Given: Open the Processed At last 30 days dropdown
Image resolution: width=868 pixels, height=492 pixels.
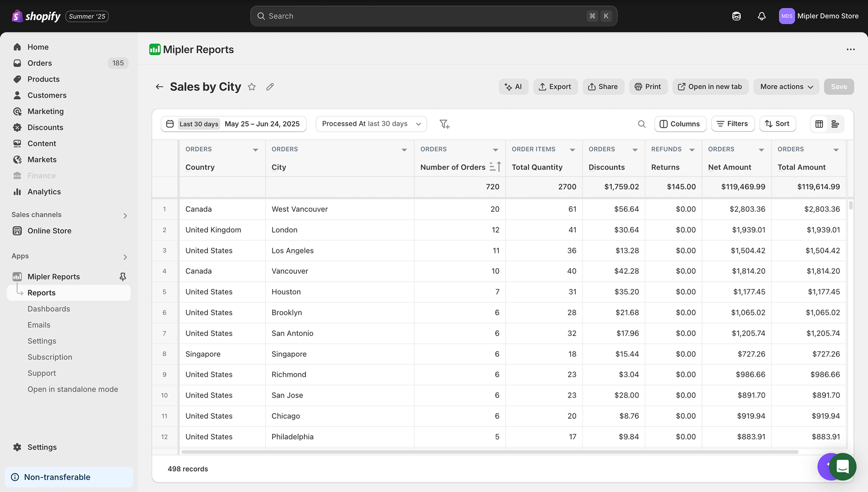Looking at the screenshot, I should click(371, 124).
